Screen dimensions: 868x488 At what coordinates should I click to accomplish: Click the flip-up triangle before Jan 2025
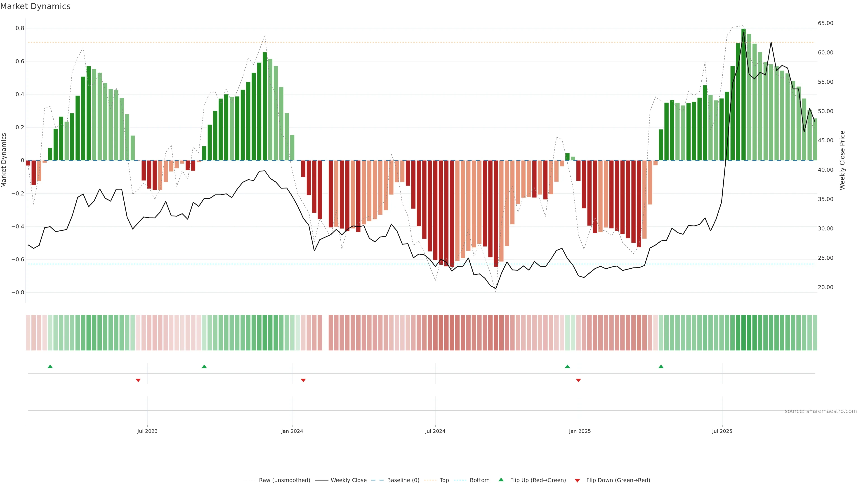(567, 366)
